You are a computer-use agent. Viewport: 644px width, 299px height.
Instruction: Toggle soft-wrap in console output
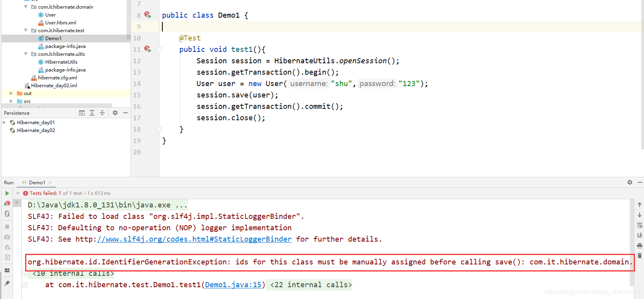[640, 225]
